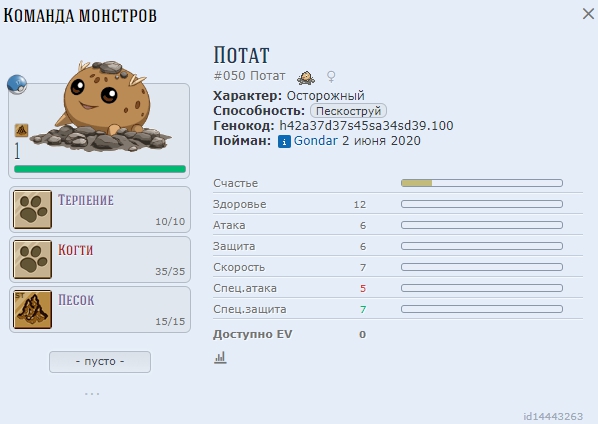Screen dimensions: 598x424
Task: Close the Команда монстров dialog
Action: click(x=588, y=14)
